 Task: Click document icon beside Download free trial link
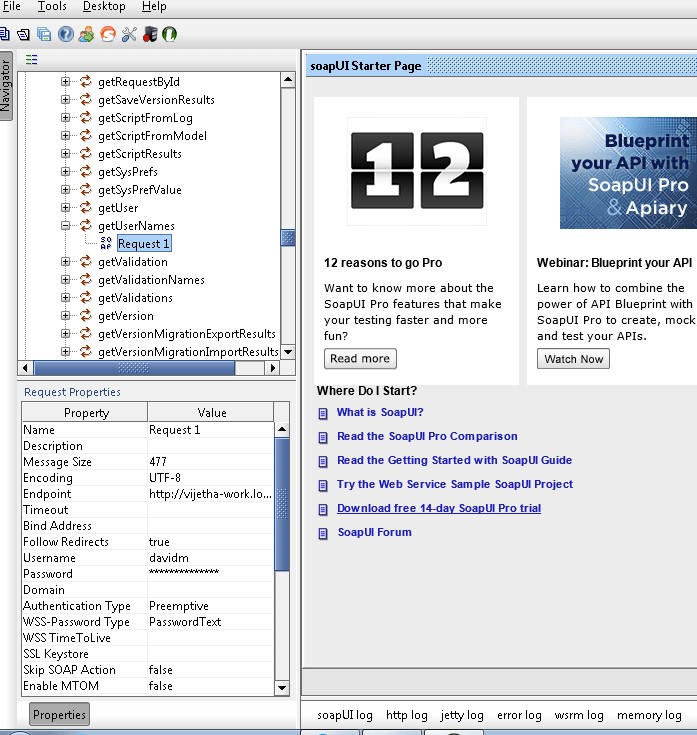point(323,509)
